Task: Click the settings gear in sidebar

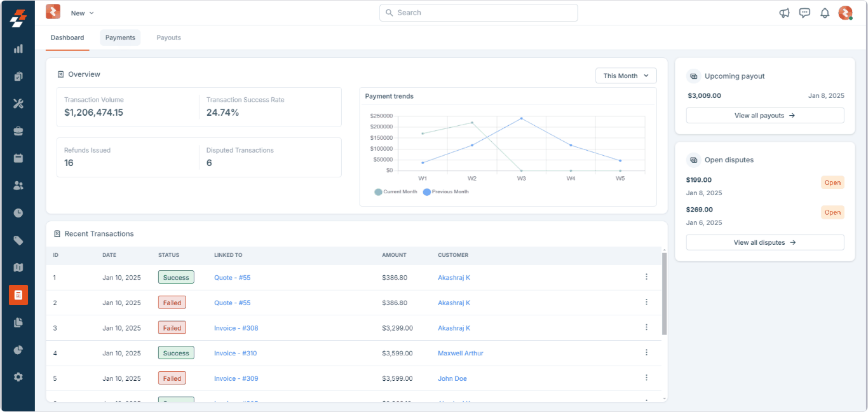Action: (18, 377)
